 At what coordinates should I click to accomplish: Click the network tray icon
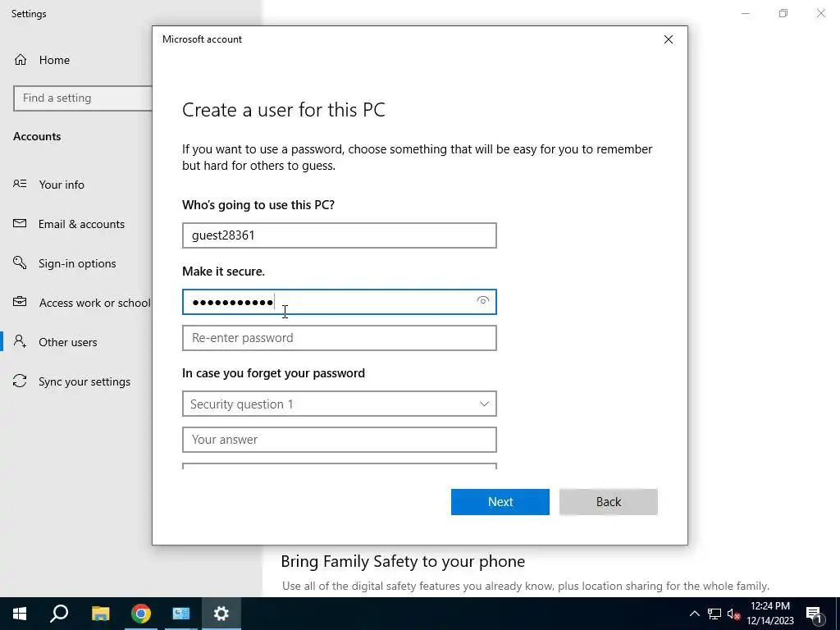714,614
